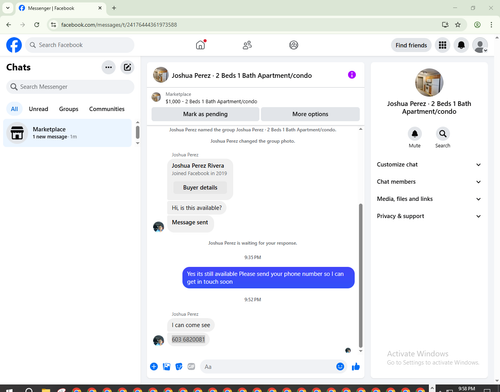The height and width of the screenshot is (392, 500).
Task: Open the Chrome profile icon
Action: 477,25
